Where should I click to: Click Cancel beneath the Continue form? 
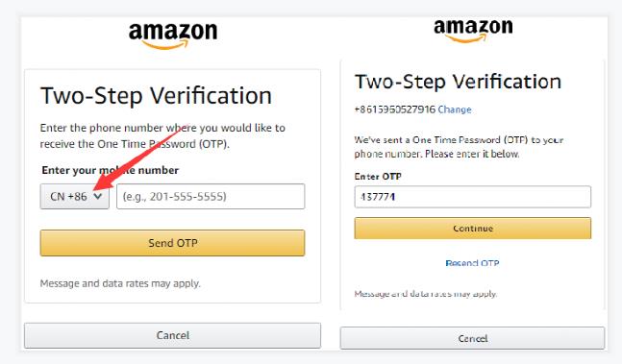click(472, 338)
